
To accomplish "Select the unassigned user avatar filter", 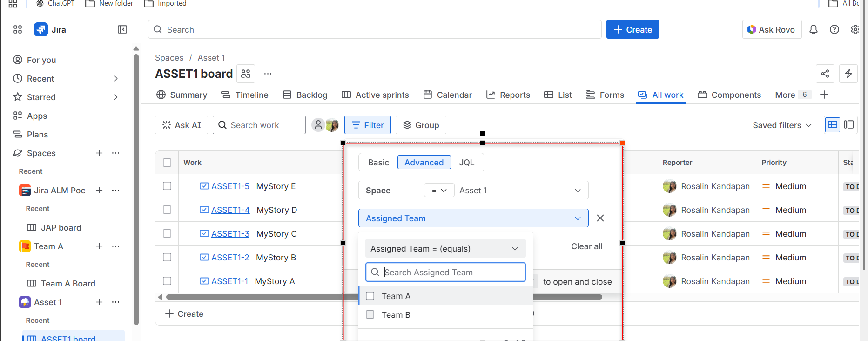I will tap(318, 125).
